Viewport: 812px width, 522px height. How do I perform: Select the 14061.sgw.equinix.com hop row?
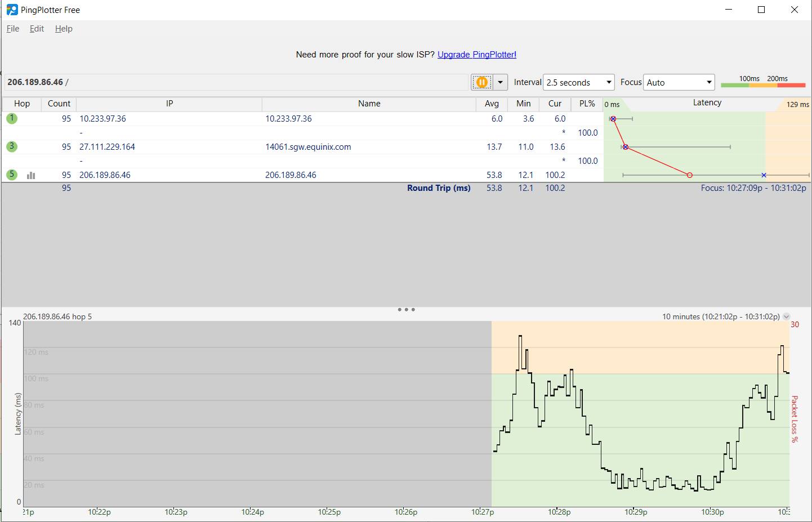click(308, 147)
